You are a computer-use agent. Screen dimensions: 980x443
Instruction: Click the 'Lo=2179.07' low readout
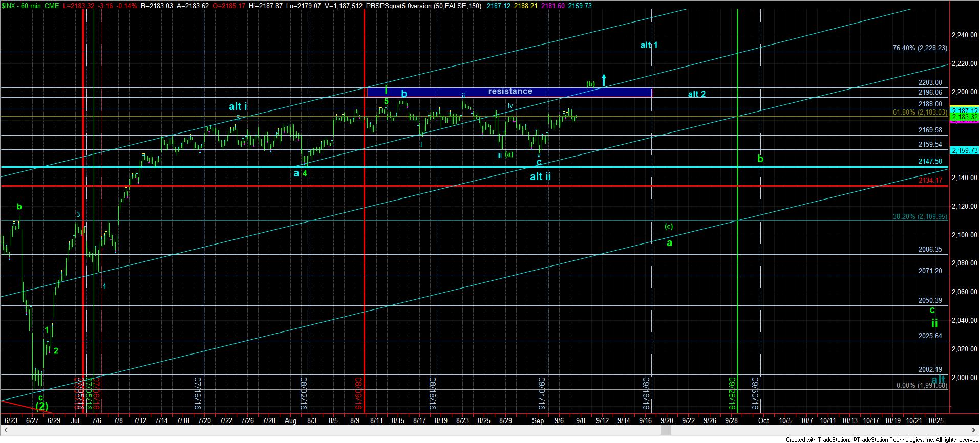pyautogui.click(x=304, y=6)
